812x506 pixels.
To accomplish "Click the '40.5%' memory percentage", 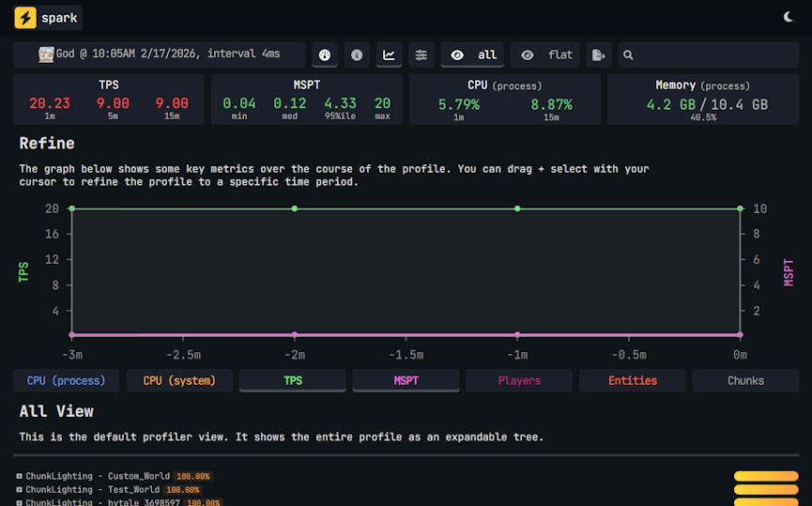I will click(703, 117).
